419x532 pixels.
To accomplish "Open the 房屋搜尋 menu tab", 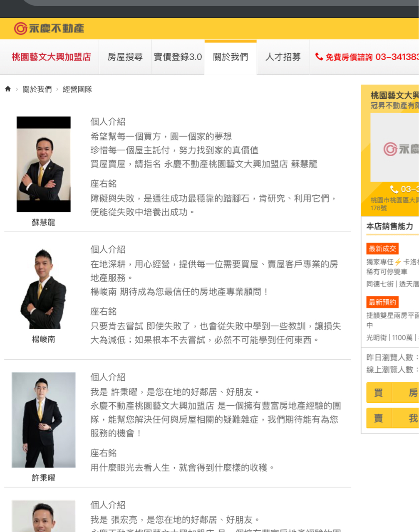I will pos(125,57).
